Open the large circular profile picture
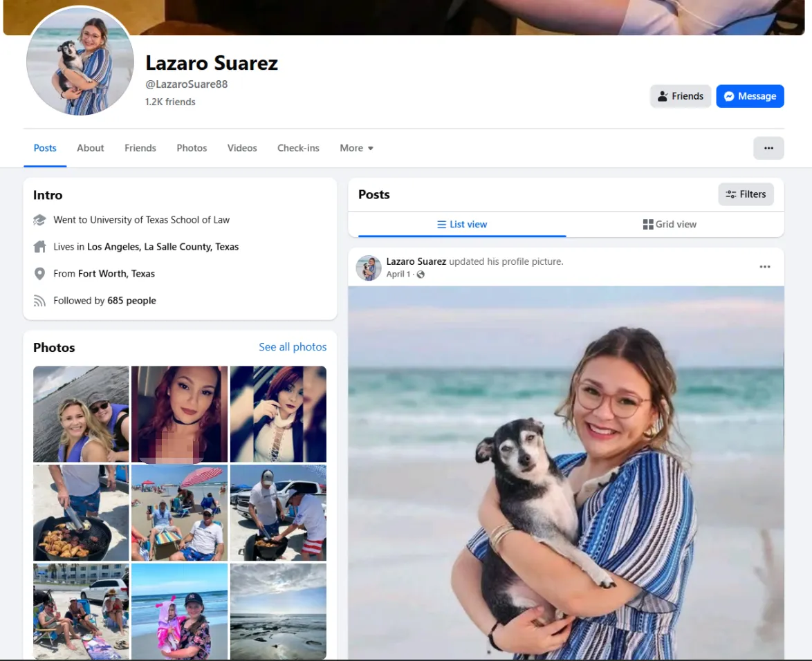812x661 pixels. [80, 61]
